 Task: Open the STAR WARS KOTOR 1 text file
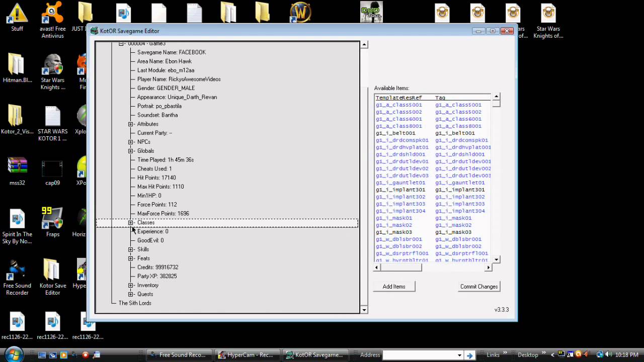[x=53, y=123]
